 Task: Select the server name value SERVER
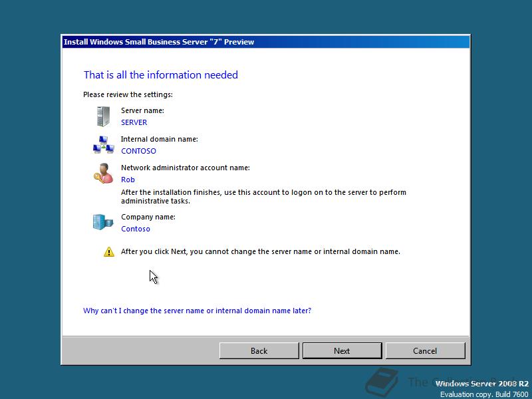[134, 122]
